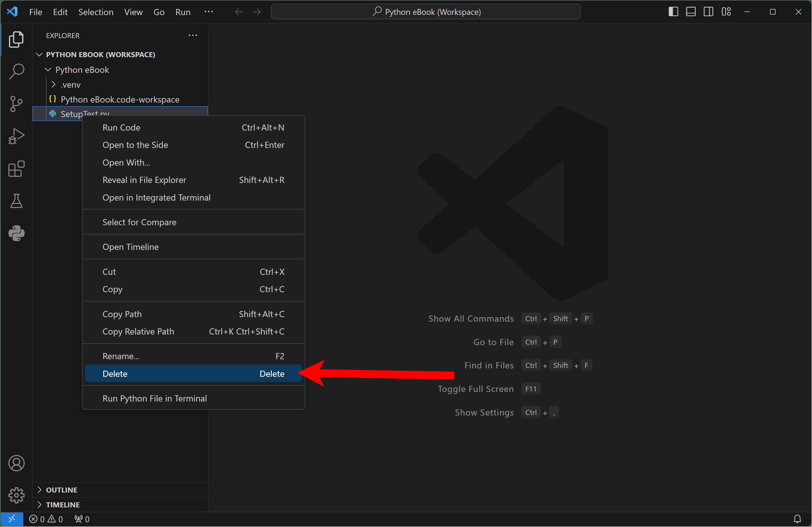Expand the OUTLINE section
Screen dimensions: 812x527
(121, 490)
